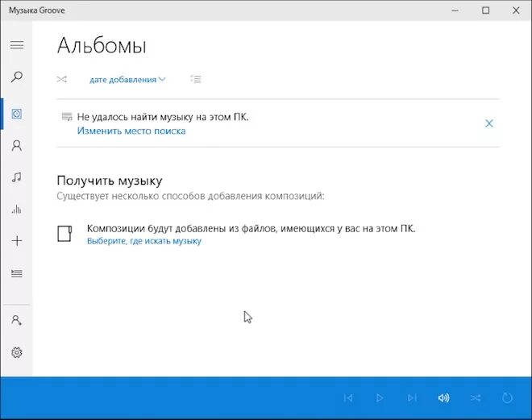This screenshot has width=532, height=420.
Task: Minimize the Музыка Groove window
Action: (x=455, y=10)
